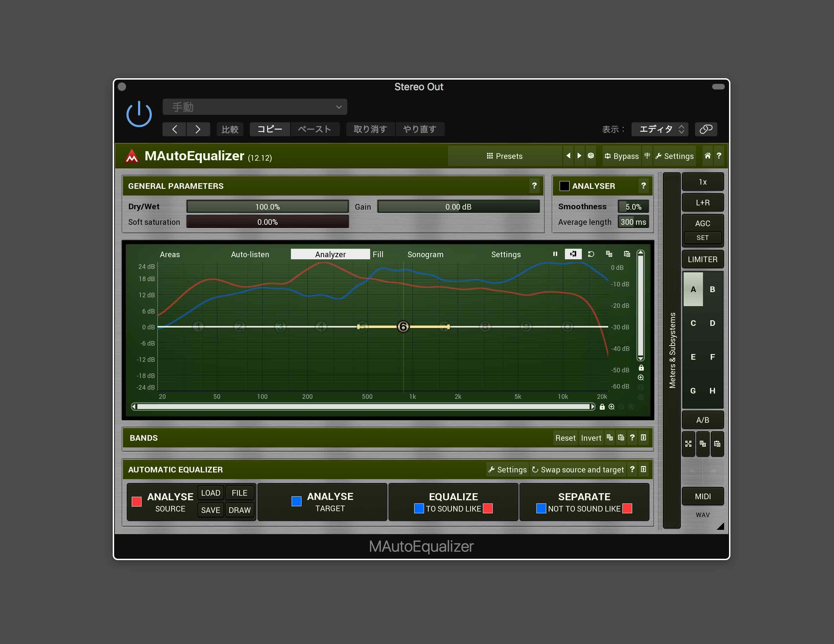
Task: Open the 手動 preset dropdown
Action: 255,107
